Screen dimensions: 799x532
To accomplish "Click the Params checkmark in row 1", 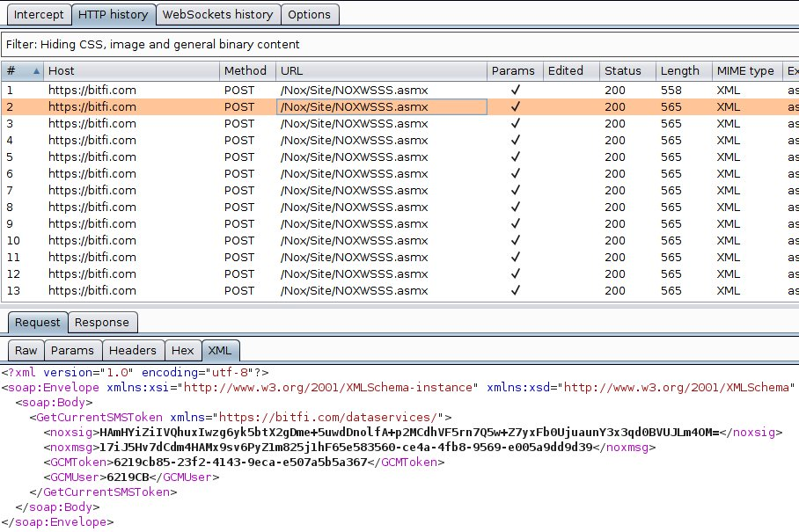I will coord(516,90).
